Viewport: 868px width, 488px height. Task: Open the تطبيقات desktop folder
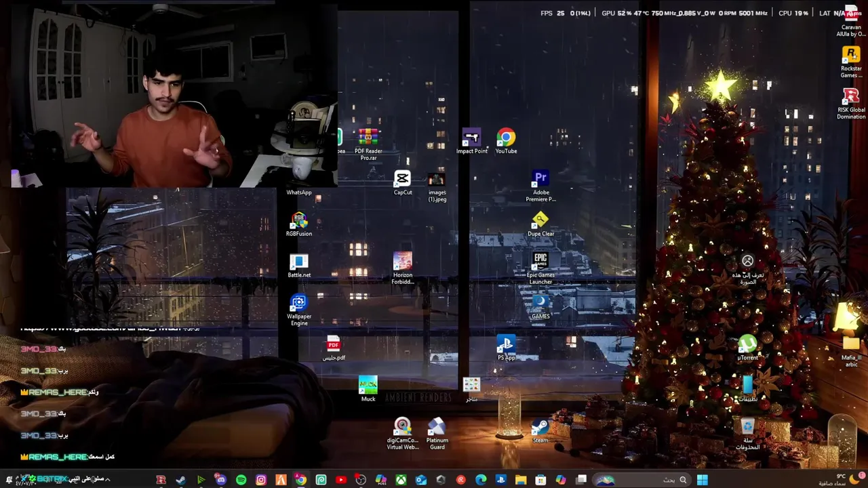(747, 390)
